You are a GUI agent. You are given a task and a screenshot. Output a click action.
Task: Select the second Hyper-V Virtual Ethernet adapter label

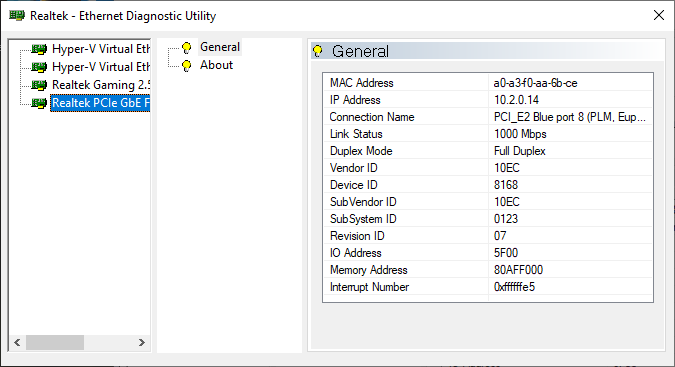click(x=101, y=67)
